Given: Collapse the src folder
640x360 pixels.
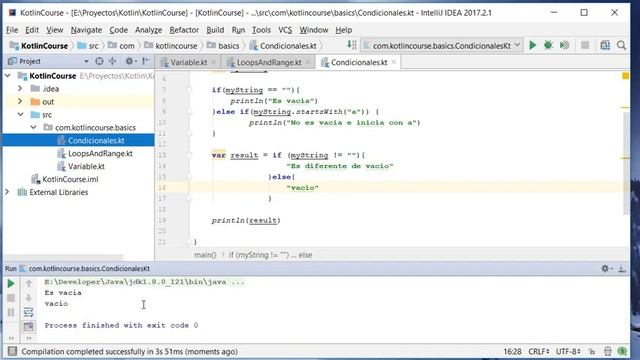Looking at the screenshot, I should click(20, 114).
